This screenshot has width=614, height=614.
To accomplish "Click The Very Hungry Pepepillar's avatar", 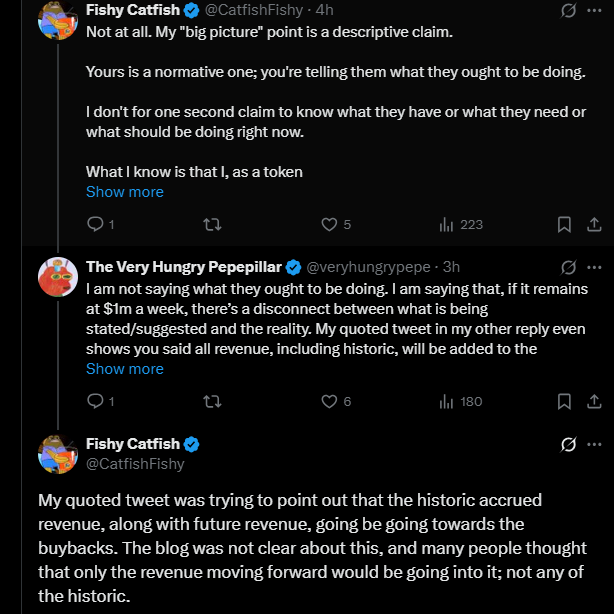I will [x=58, y=276].
